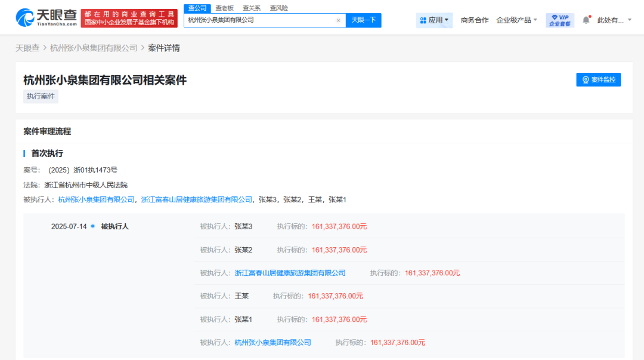Screen dimensions: 644x360
Task: Click the 应用 grid icon
Action: click(x=423, y=20)
